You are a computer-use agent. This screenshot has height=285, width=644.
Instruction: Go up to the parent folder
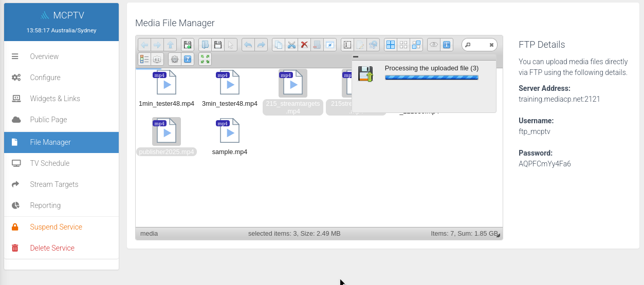[170, 45]
